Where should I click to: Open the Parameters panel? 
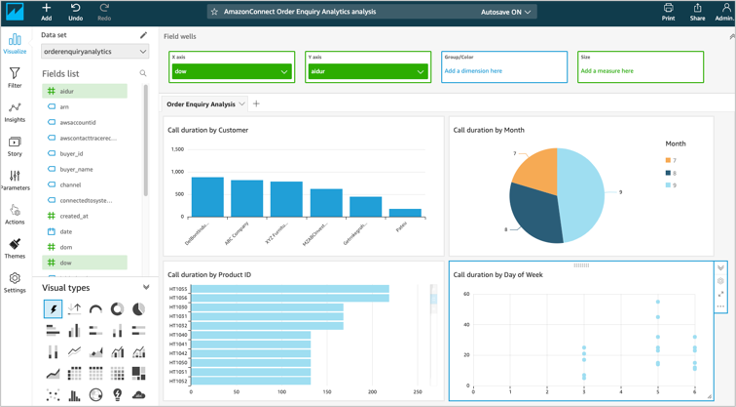pyautogui.click(x=15, y=180)
